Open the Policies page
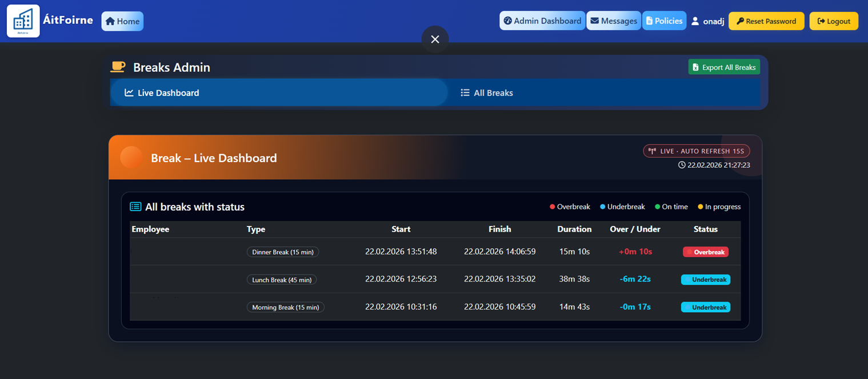The image size is (868, 379). (x=664, y=21)
